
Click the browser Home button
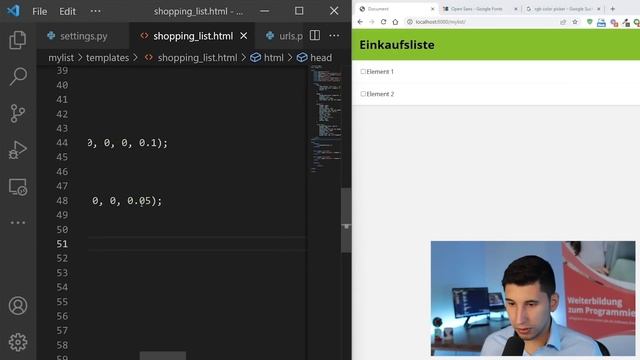pos(395,22)
